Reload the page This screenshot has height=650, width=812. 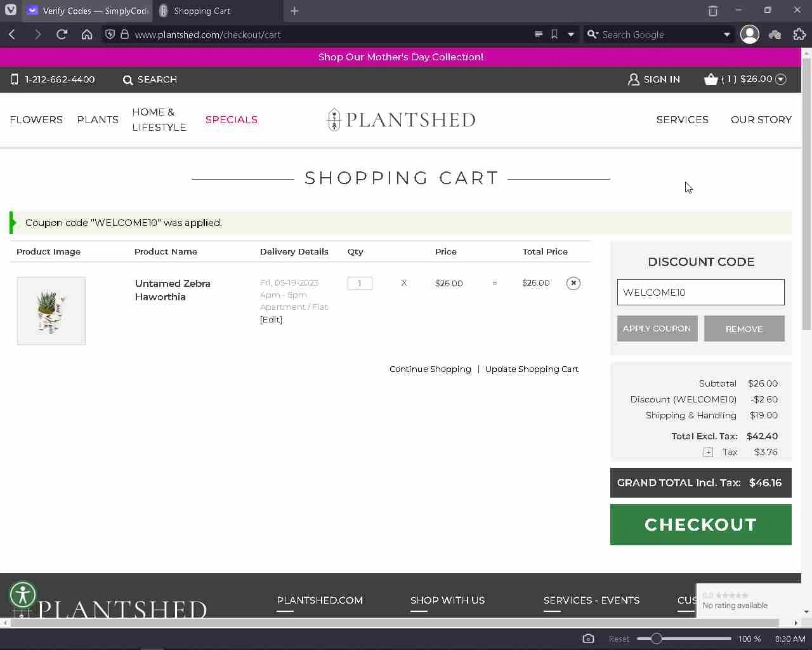point(62,34)
